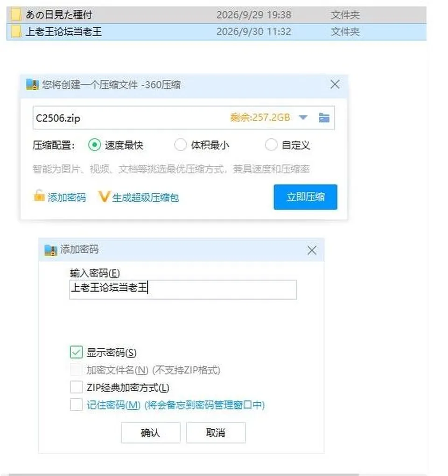This screenshot has height=476, width=448.
Task: Click 立即压缩 button
Action: [306, 197]
